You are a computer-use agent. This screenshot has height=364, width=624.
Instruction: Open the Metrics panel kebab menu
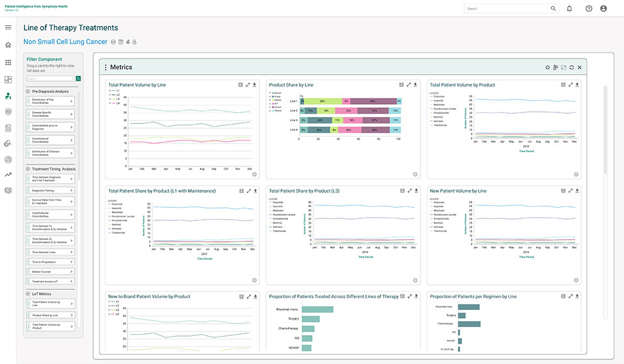pos(105,68)
